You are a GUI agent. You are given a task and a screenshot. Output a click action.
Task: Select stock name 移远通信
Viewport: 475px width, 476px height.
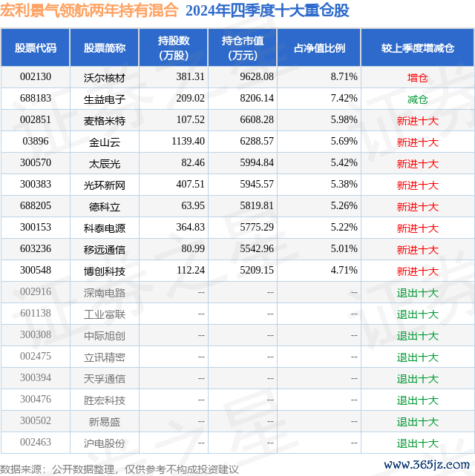click(x=105, y=250)
